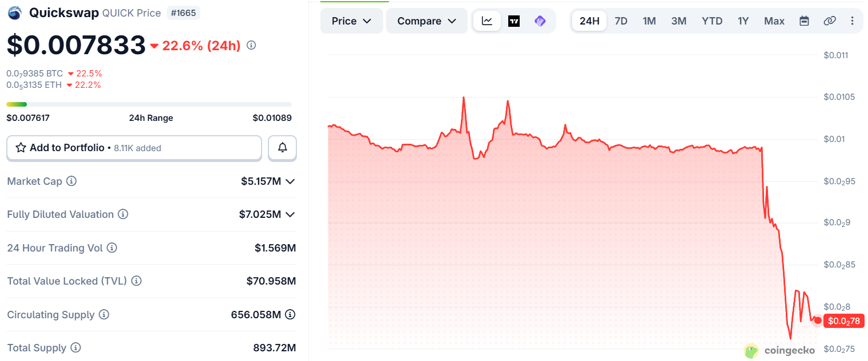The width and height of the screenshot is (868, 361).
Task: Select the 1M time range
Action: (649, 21)
